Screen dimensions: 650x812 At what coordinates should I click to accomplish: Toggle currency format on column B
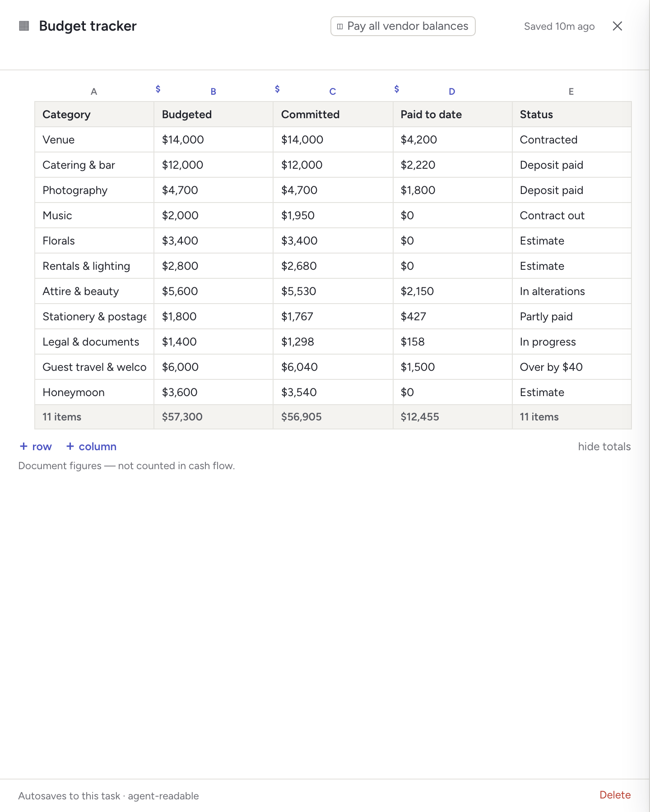[158, 89]
